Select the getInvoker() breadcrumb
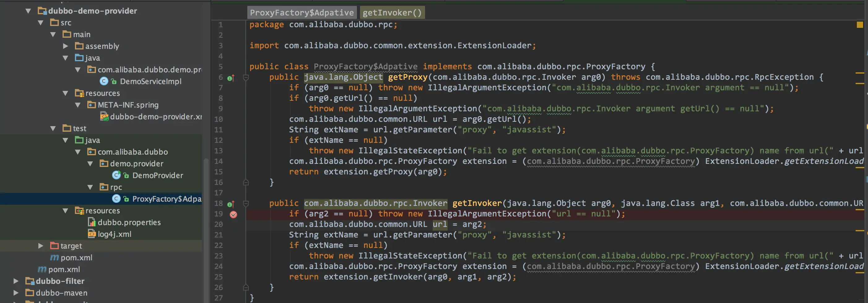This screenshot has height=303, width=868. pos(392,12)
